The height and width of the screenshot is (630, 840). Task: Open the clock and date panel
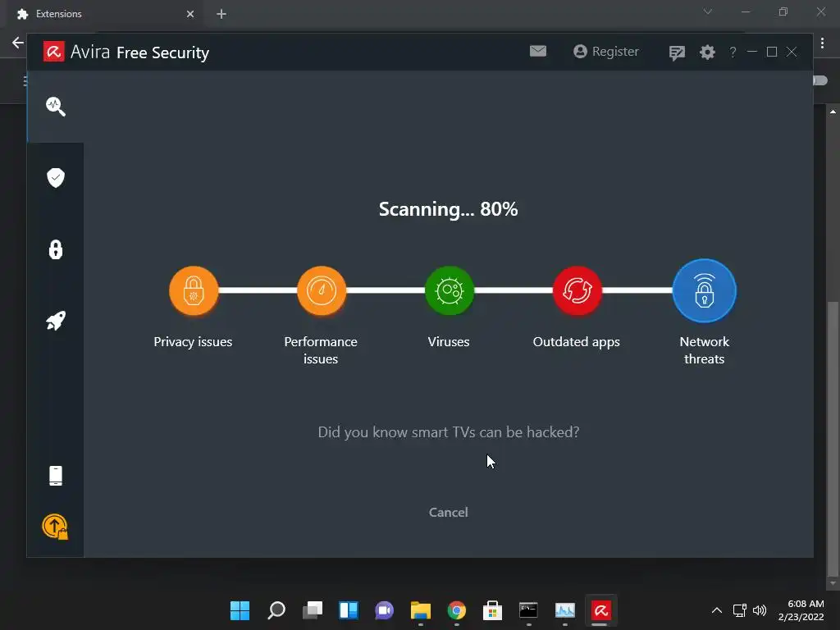[x=801, y=610]
